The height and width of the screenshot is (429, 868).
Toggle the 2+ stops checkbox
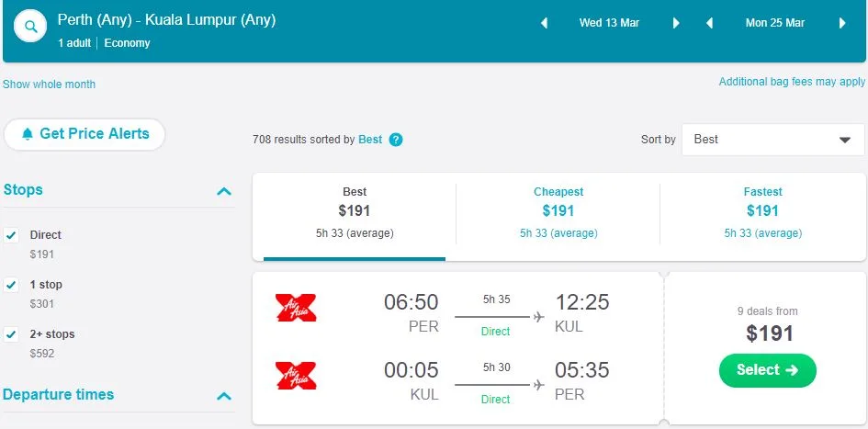pos(12,334)
